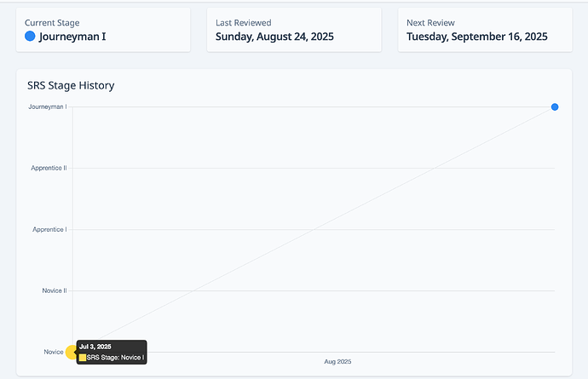This screenshot has width=588, height=379.
Task: Click the date Tuesday, September 16, 2025
Action: tap(476, 37)
